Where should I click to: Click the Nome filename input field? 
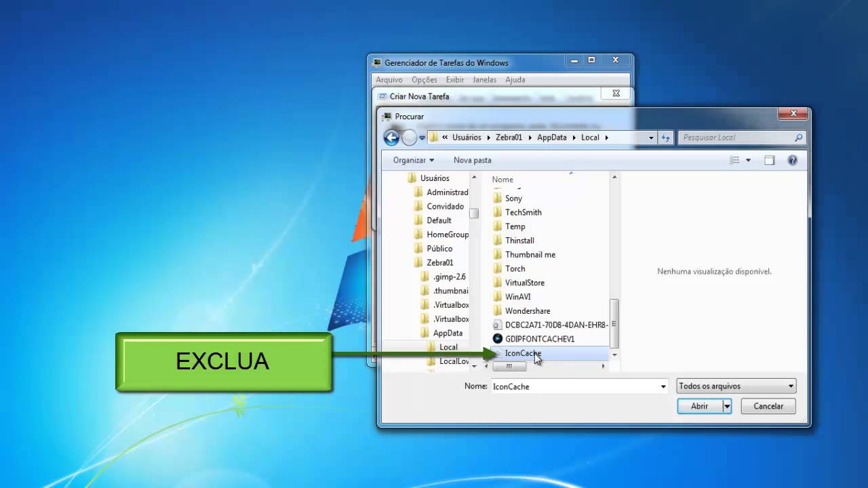[574, 386]
